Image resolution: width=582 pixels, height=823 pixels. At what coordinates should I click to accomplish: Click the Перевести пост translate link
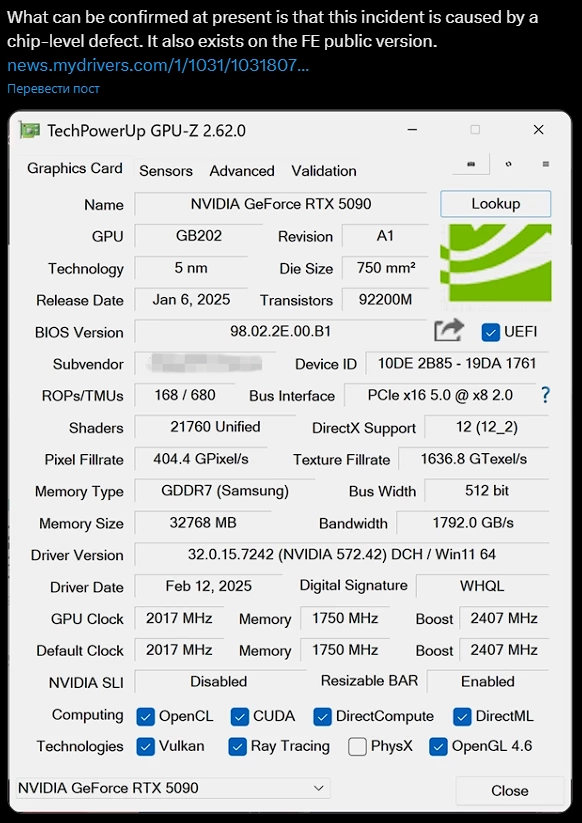53,89
